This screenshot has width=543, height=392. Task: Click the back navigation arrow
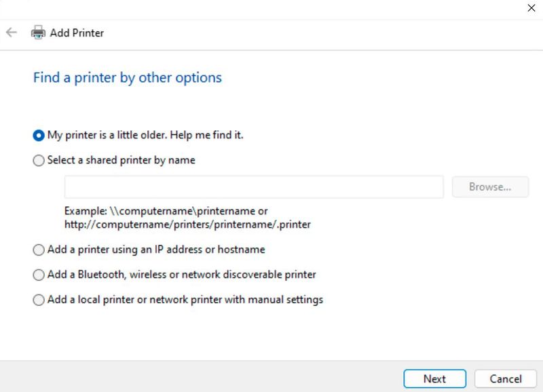tap(10, 33)
